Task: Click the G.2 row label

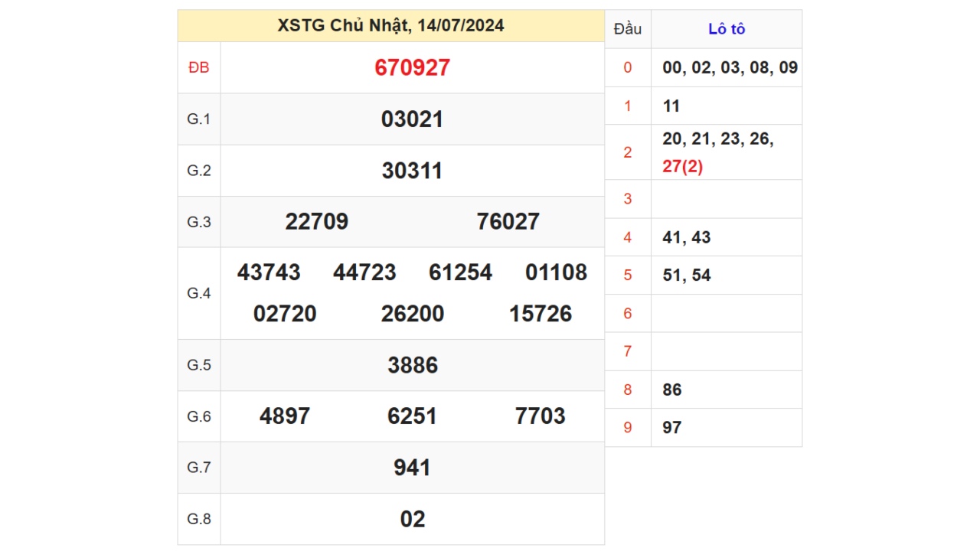Action: click(199, 171)
